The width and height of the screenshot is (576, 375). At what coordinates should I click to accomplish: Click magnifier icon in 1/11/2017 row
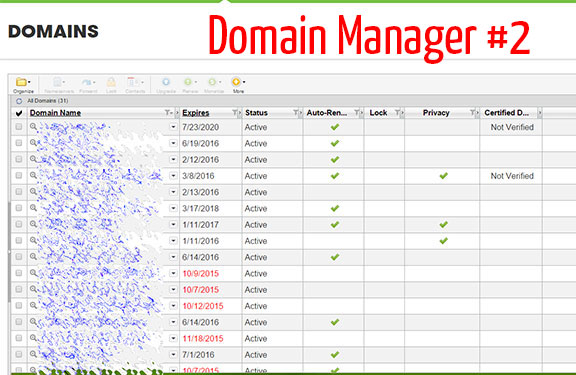coord(33,224)
